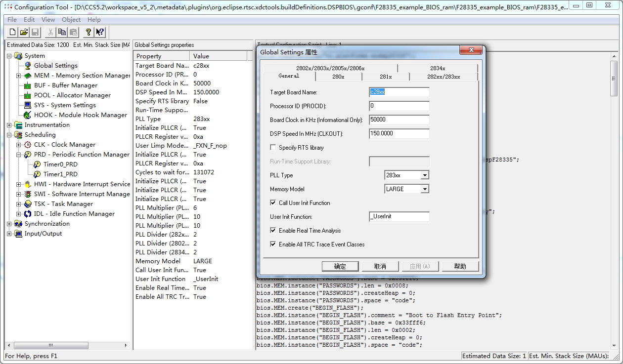Select the HWI hand icon
The height and width of the screenshot is (364, 623).
point(28,184)
